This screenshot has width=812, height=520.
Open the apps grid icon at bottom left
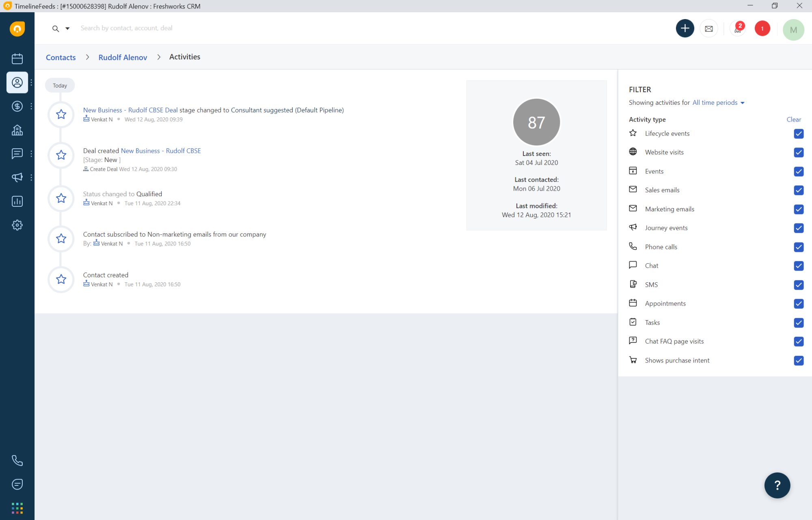coord(17,507)
